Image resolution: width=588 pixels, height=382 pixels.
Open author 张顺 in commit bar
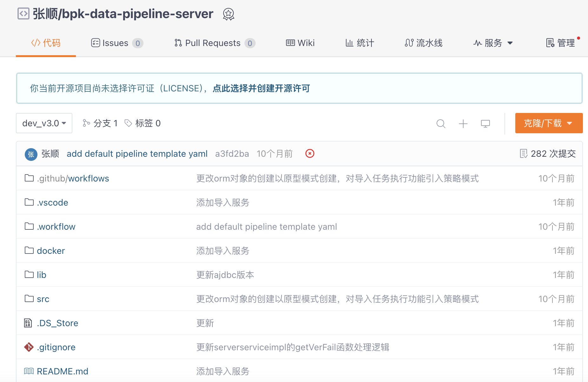(50, 154)
